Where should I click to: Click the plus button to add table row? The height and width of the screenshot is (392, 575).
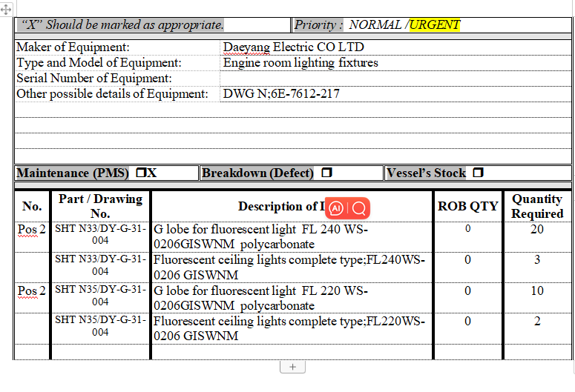tap(292, 367)
